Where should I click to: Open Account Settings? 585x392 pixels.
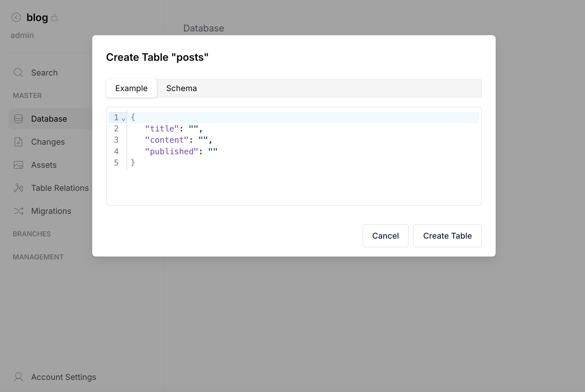click(63, 377)
